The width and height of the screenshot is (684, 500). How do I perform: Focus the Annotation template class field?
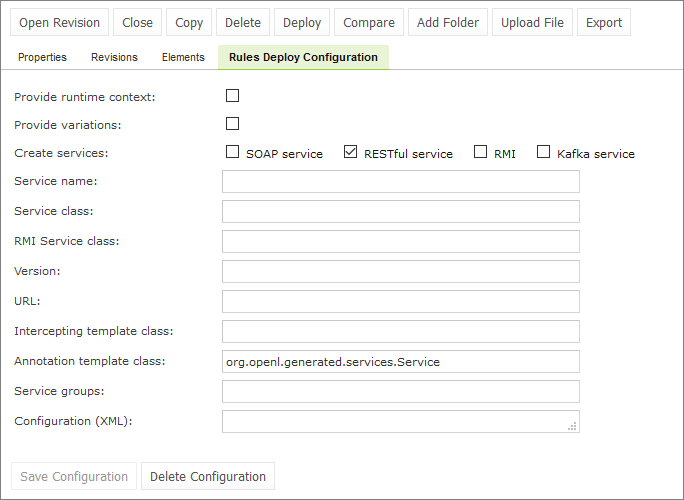[400, 362]
